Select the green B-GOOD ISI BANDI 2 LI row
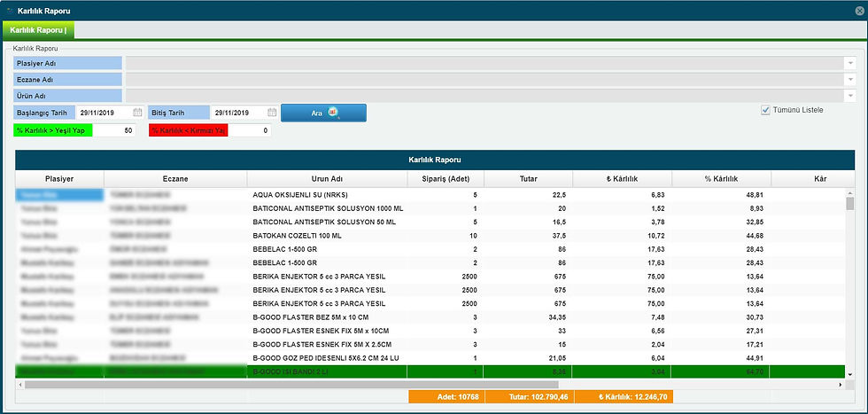The height and width of the screenshot is (414, 868). pos(430,371)
